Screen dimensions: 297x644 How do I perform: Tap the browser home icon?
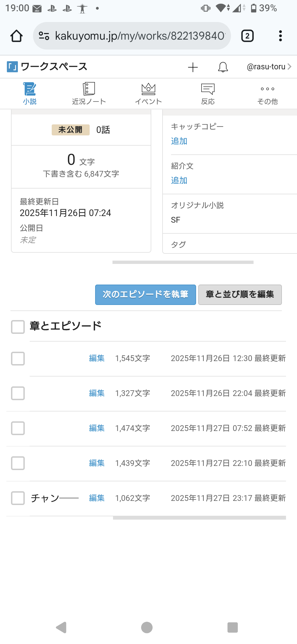[16, 36]
